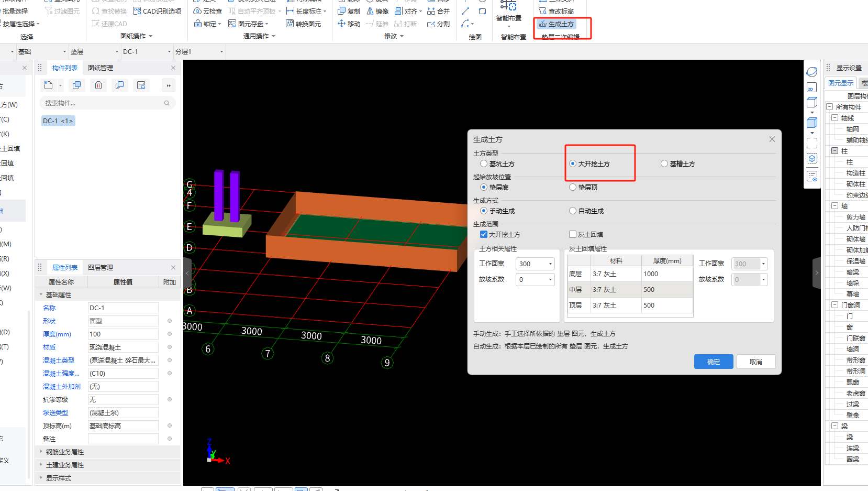This screenshot has width=868, height=491.
Task: Click the copy component icon in 构件列表
Action: click(x=77, y=85)
